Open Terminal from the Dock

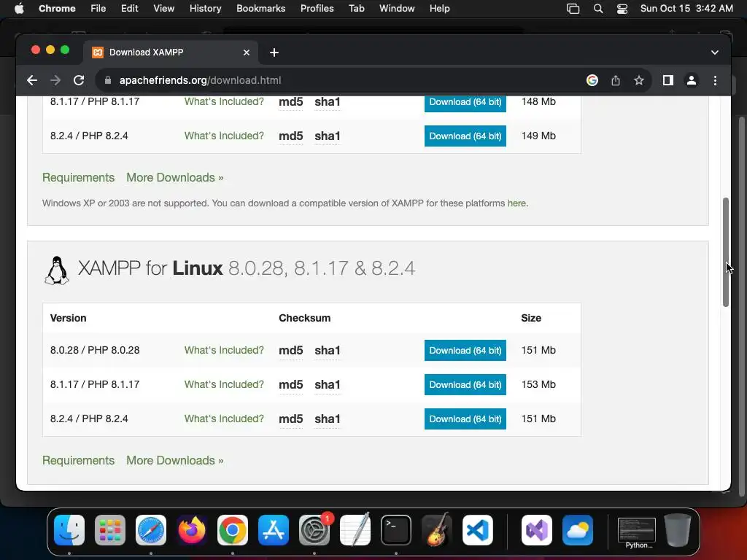396,530
